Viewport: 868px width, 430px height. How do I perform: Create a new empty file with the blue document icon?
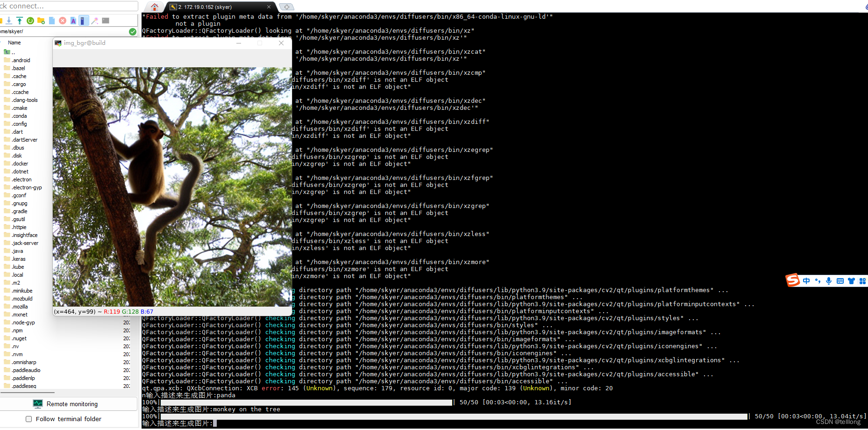(x=52, y=21)
